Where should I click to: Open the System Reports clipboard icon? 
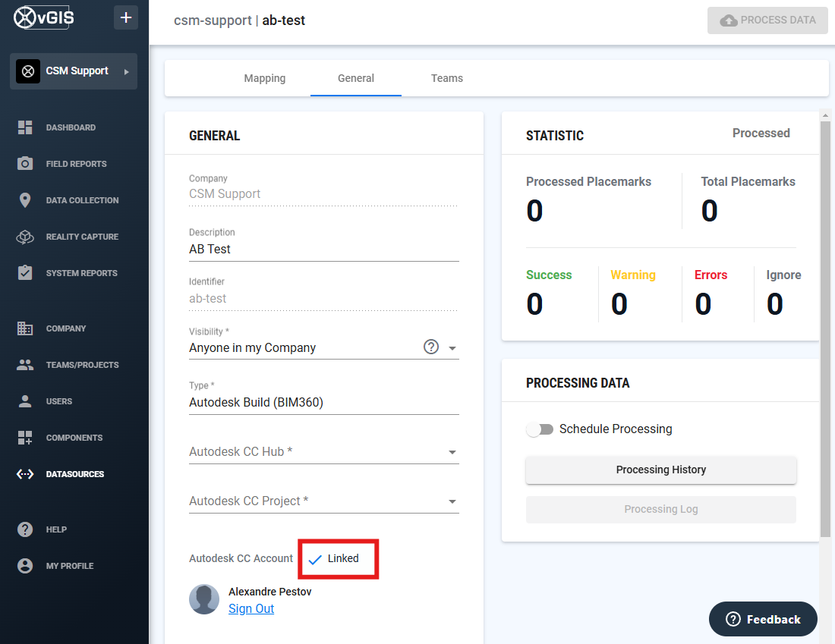click(25, 272)
